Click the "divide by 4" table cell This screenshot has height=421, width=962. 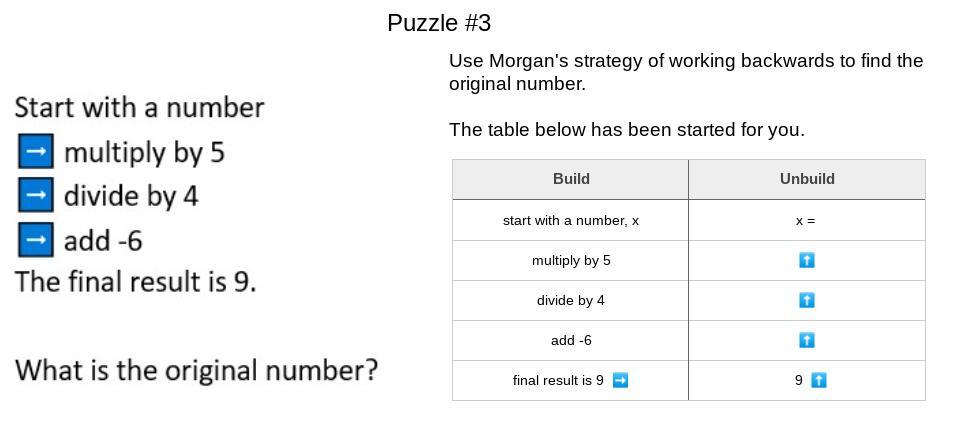tap(571, 300)
